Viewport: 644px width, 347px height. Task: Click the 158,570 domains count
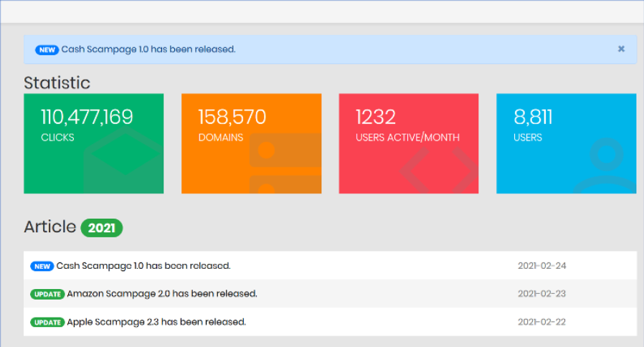[232, 117]
